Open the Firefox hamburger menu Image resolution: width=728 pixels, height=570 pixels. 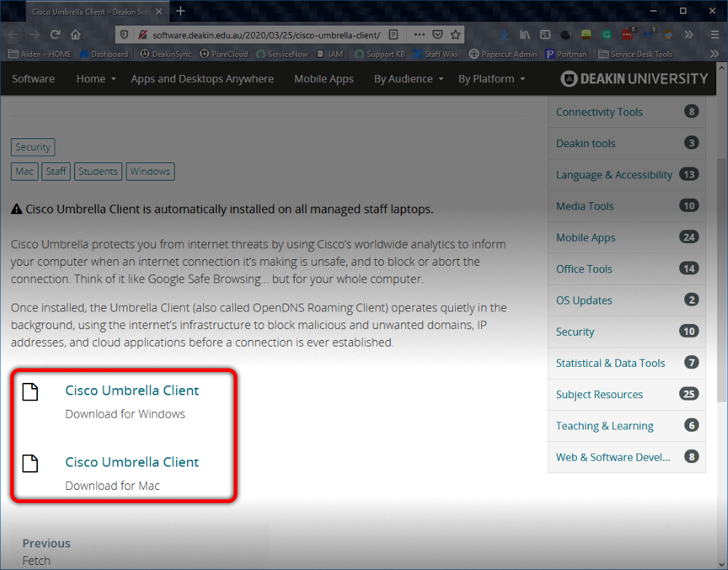pyautogui.click(x=714, y=34)
